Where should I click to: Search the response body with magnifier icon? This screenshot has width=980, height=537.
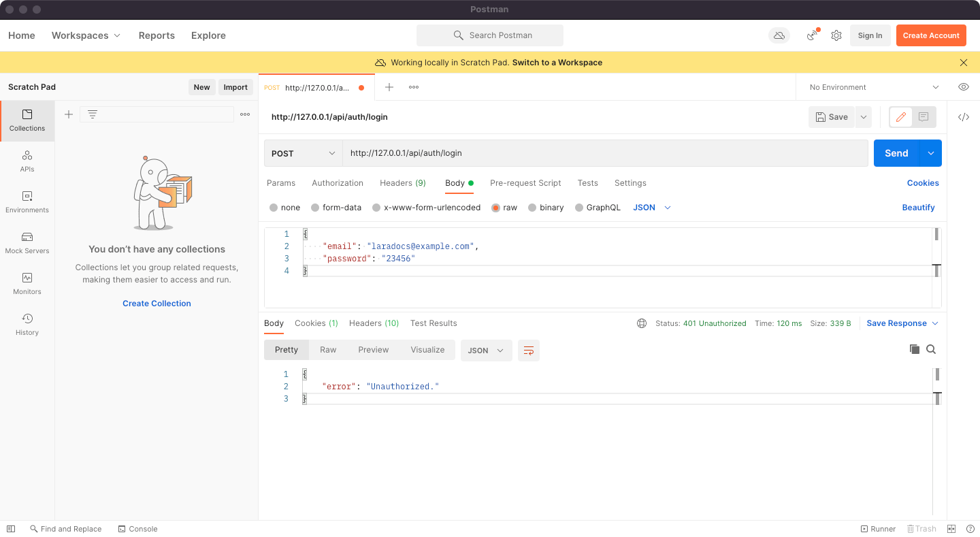coord(931,349)
